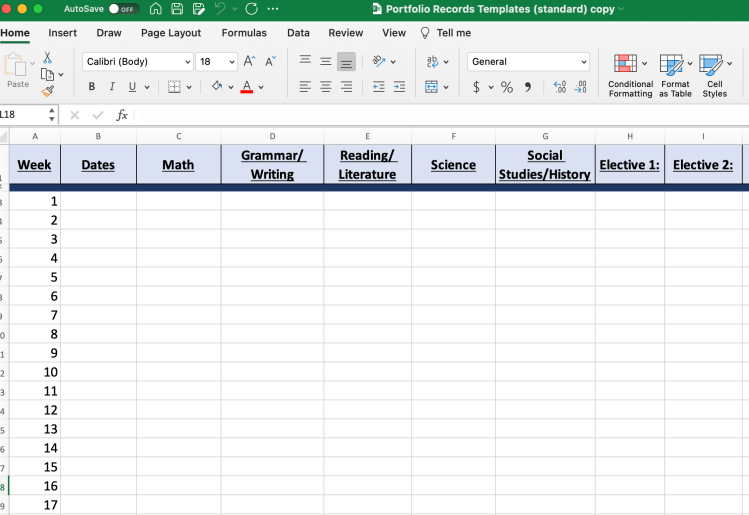This screenshot has height=515, width=749.
Task: Open Conditional Formatting options
Action: (630, 75)
